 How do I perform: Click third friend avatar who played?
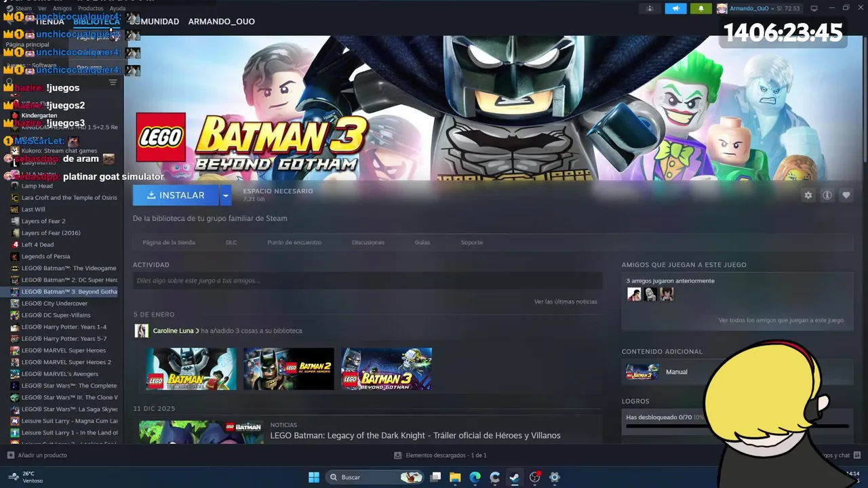click(x=667, y=294)
